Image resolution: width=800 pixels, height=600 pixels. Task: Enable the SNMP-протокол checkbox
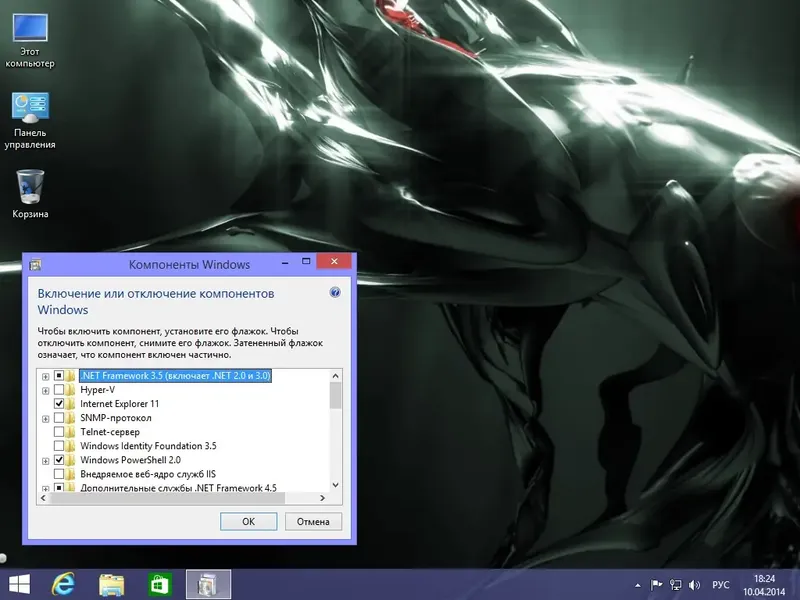59,418
